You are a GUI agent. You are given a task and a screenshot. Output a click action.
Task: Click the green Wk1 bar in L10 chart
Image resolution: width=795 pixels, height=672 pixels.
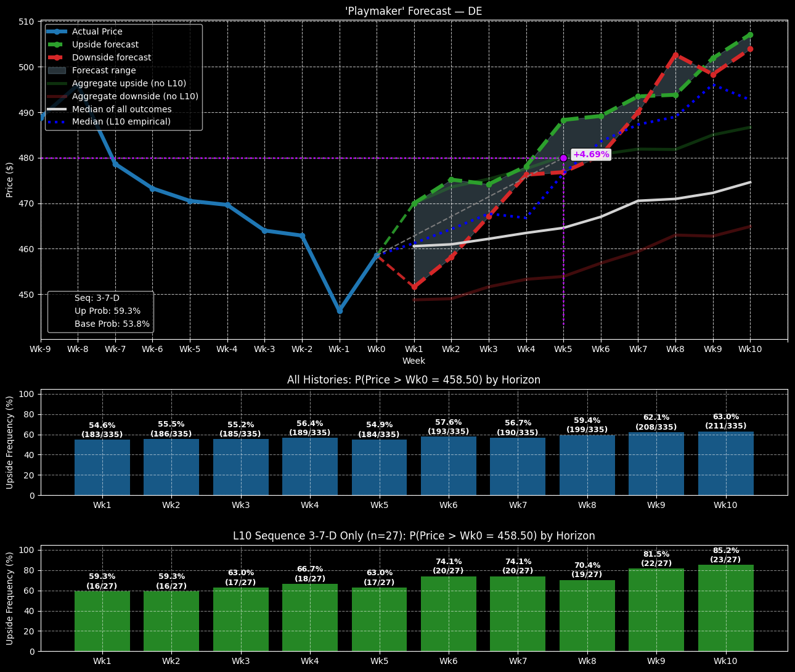(x=102, y=621)
